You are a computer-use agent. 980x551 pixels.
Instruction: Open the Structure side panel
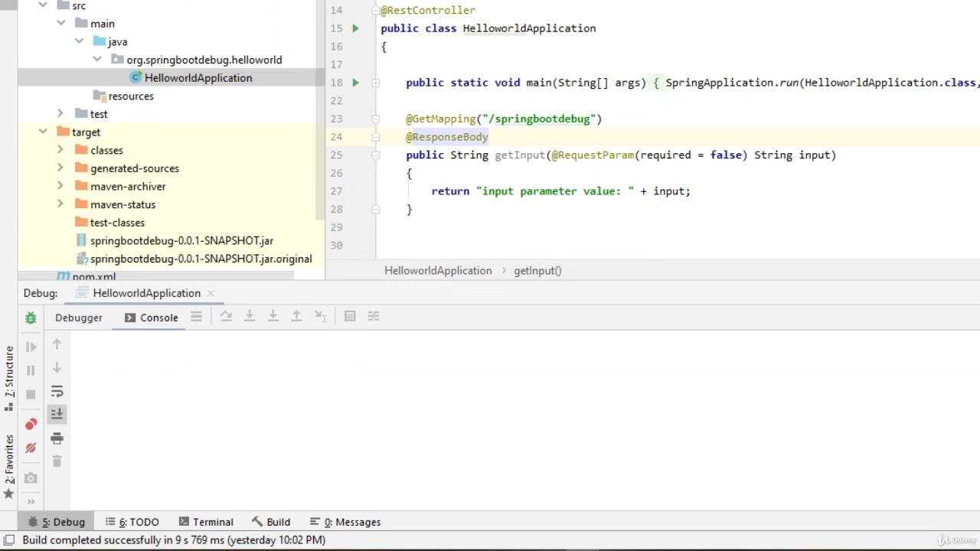[x=9, y=378]
